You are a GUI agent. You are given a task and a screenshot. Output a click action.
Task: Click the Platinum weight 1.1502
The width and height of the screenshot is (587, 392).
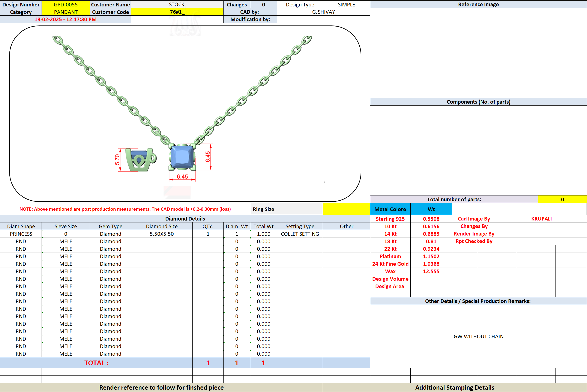431,256
